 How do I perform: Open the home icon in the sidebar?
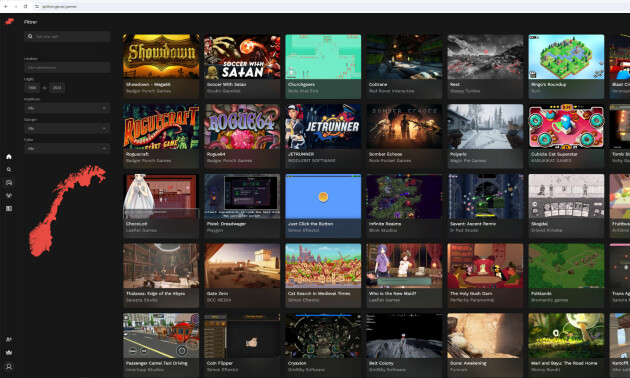tap(9, 157)
